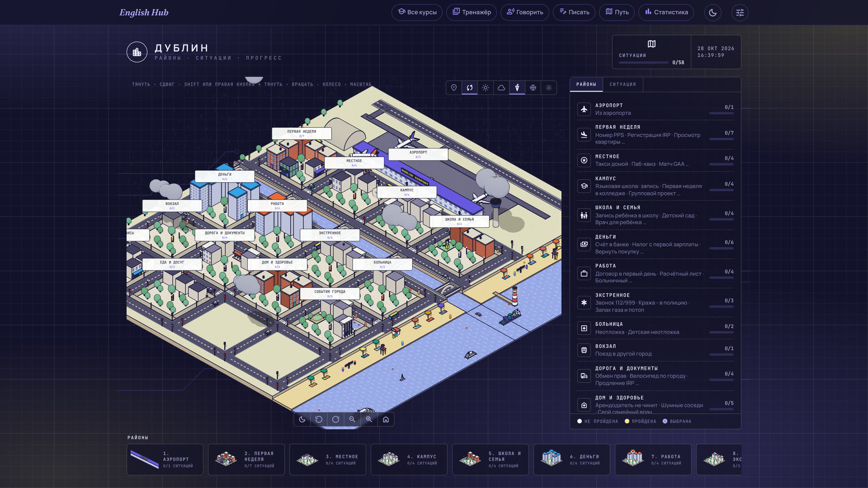Go to Говорить section

coord(525,12)
